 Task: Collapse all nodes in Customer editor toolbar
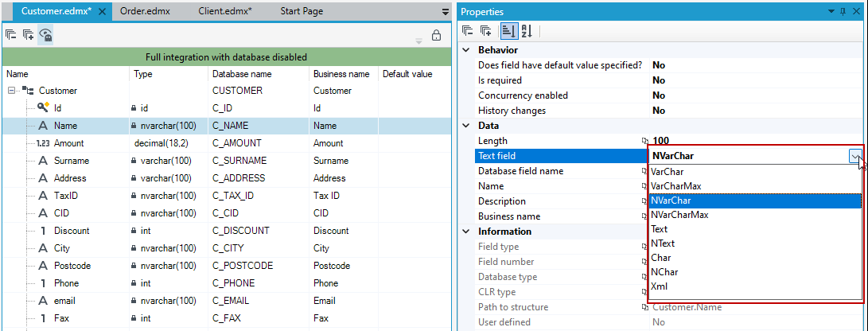(x=11, y=36)
